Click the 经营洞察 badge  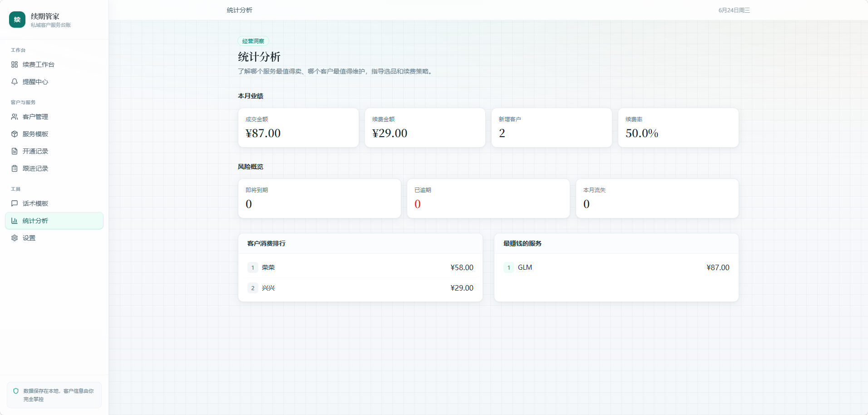point(253,41)
